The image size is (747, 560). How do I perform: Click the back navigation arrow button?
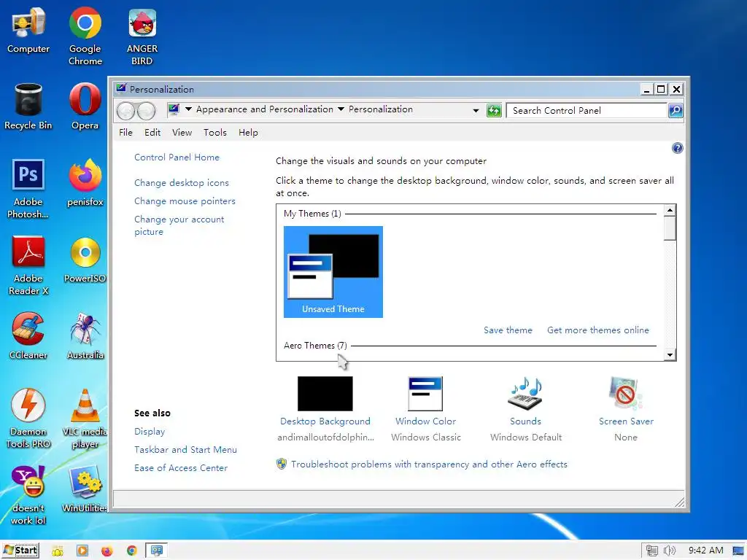126,111
